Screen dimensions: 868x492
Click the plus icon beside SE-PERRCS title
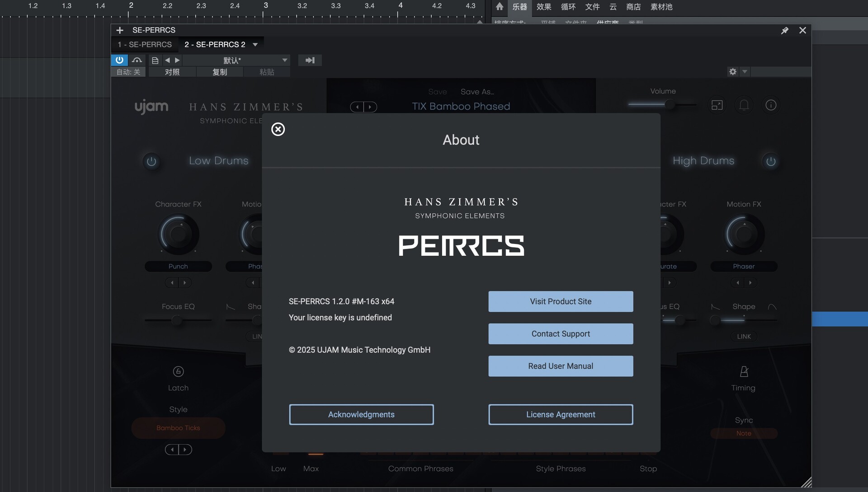click(x=119, y=30)
